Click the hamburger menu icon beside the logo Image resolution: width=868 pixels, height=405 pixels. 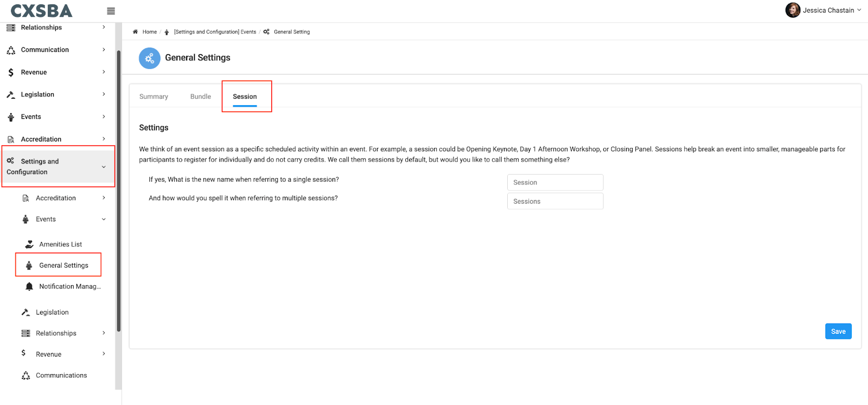(x=111, y=11)
